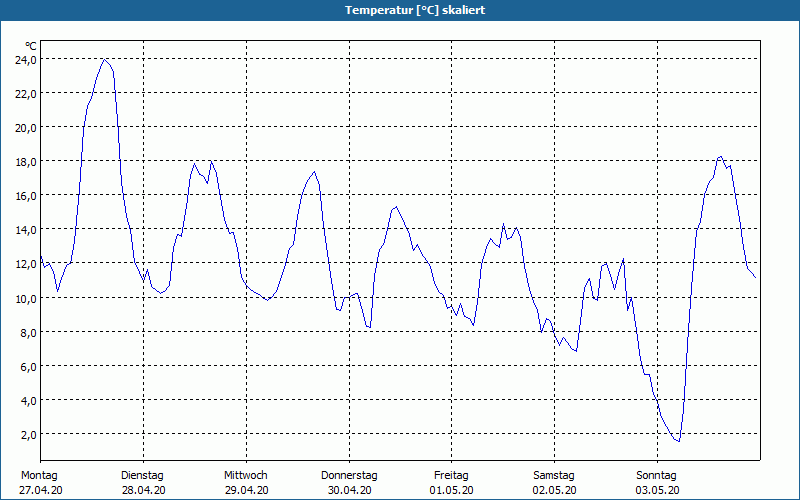Click the Donnerstag axis label
The image size is (800, 500).
pyautogui.click(x=349, y=476)
